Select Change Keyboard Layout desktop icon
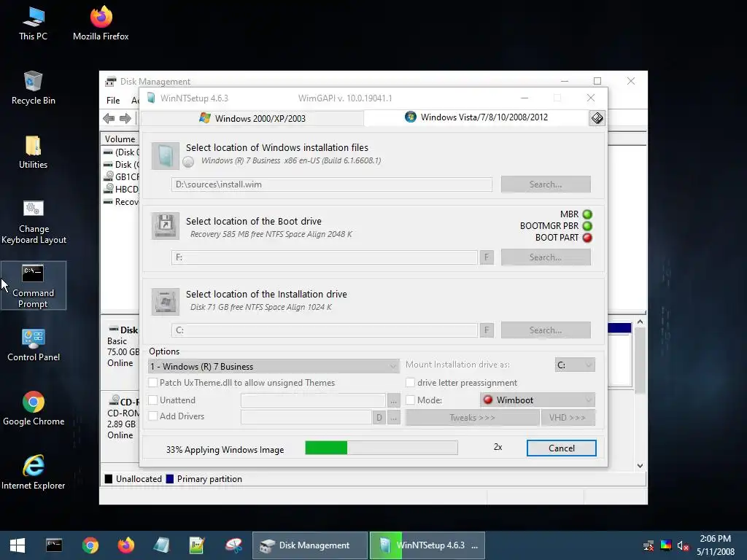Viewport: 747px width, 560px height. click(x=34, y=222)
